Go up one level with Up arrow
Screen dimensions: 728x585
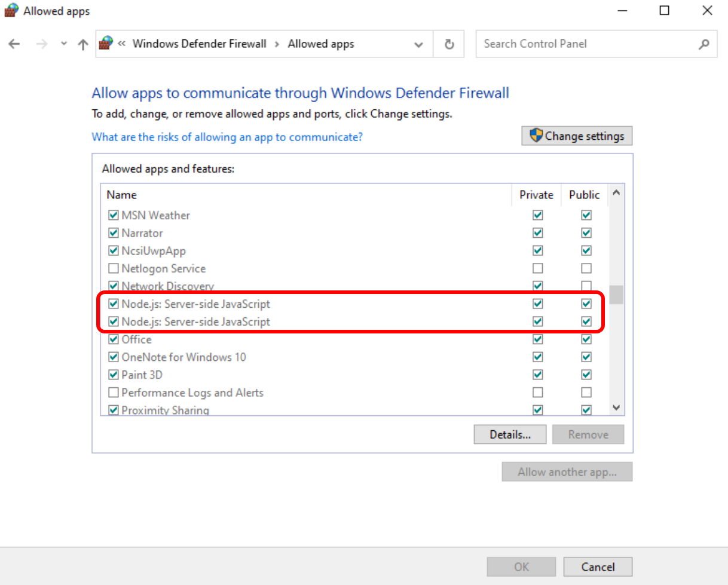(83, 44)
